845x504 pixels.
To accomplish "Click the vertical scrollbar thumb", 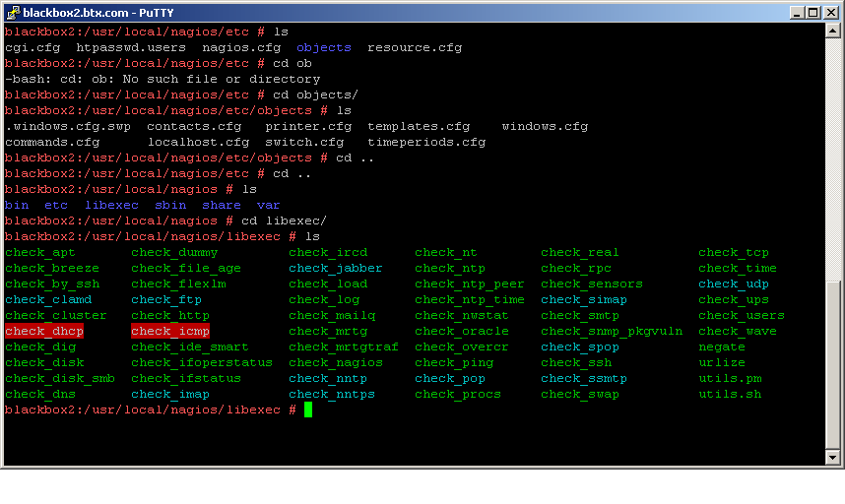I will (832, 364).
